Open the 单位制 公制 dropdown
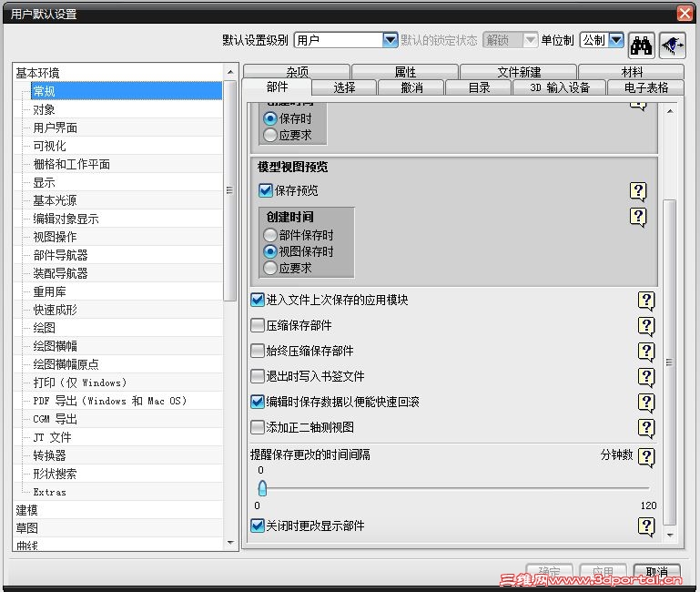The height and width of the screenshot is (592, 700). (616, 40)
